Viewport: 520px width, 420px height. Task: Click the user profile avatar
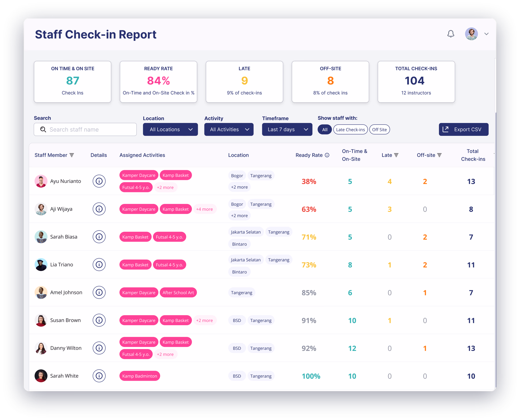pyautogui.click(x=471, y=34)
